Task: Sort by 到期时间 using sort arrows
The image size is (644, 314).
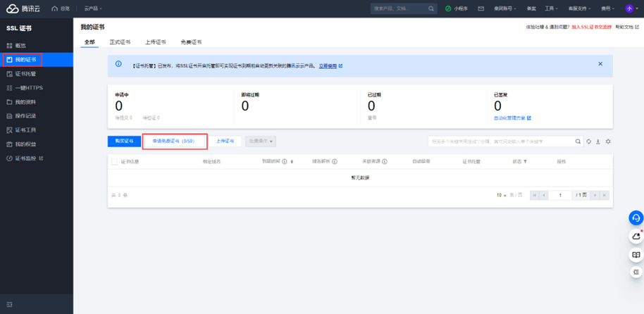Action: tap(292, 162)
